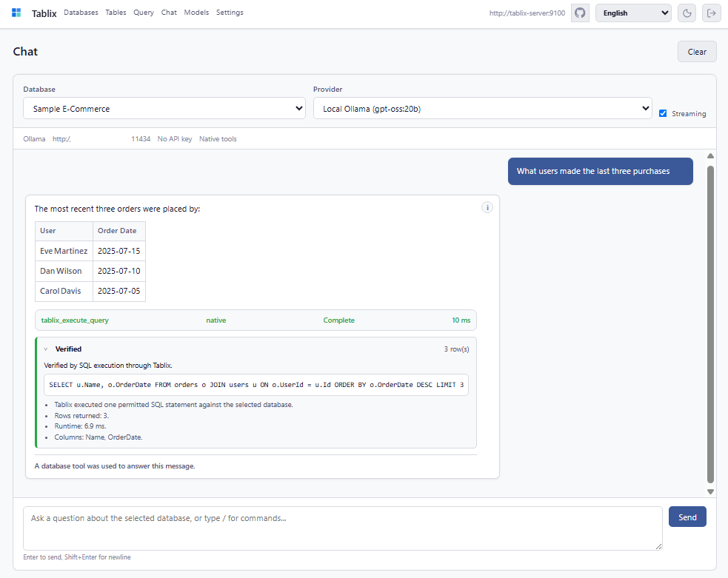Click the native mode label

[x=216, y=320]
